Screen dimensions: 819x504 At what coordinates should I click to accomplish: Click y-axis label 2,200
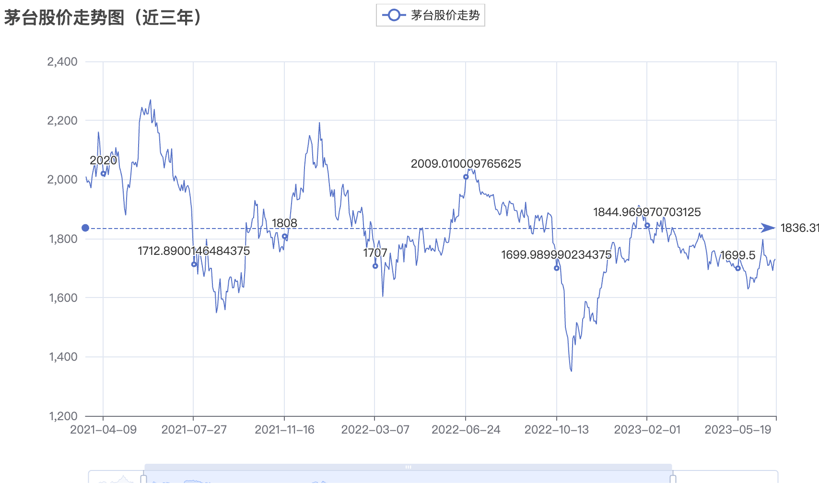click(62, 121)
